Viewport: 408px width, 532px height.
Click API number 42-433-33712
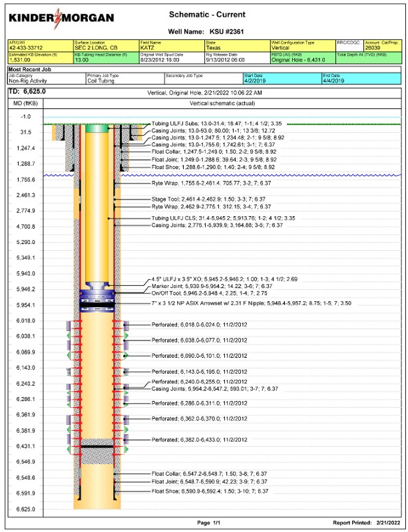(x=26, y=48)
